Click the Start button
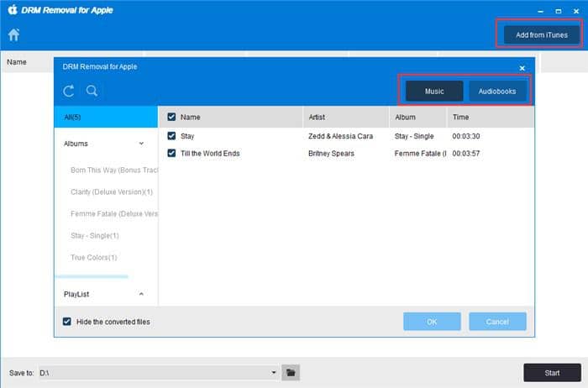Image resolution: width=588 pixels, height=388 pixels. pos(552,373)
